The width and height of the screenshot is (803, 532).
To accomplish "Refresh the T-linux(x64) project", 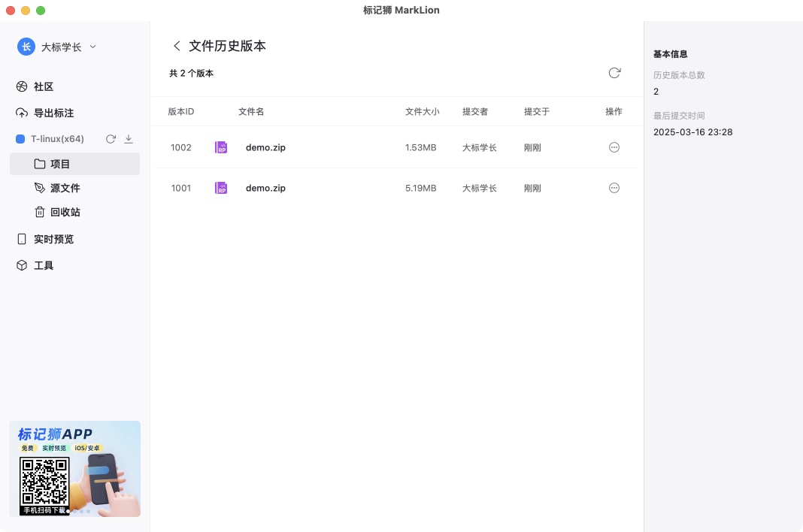I will tap(111, 138).
